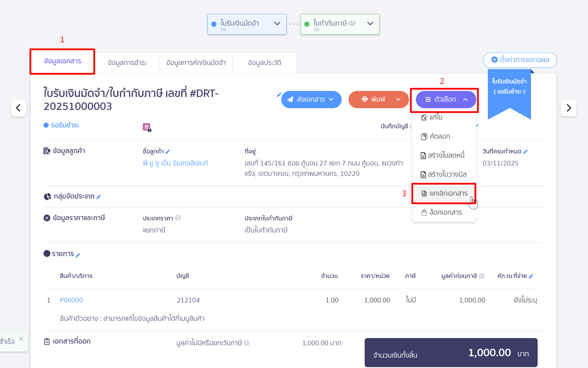Click edit pencil beside หัก ณ ที่จ่าย
The height and width of the screenshot is (368, 588).
pyautogui.click(x=531, y=276)
